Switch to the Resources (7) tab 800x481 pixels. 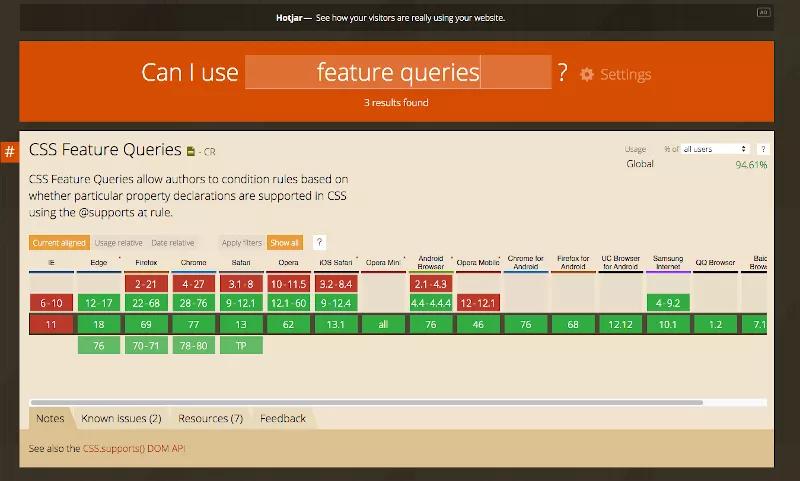[210, 418]
